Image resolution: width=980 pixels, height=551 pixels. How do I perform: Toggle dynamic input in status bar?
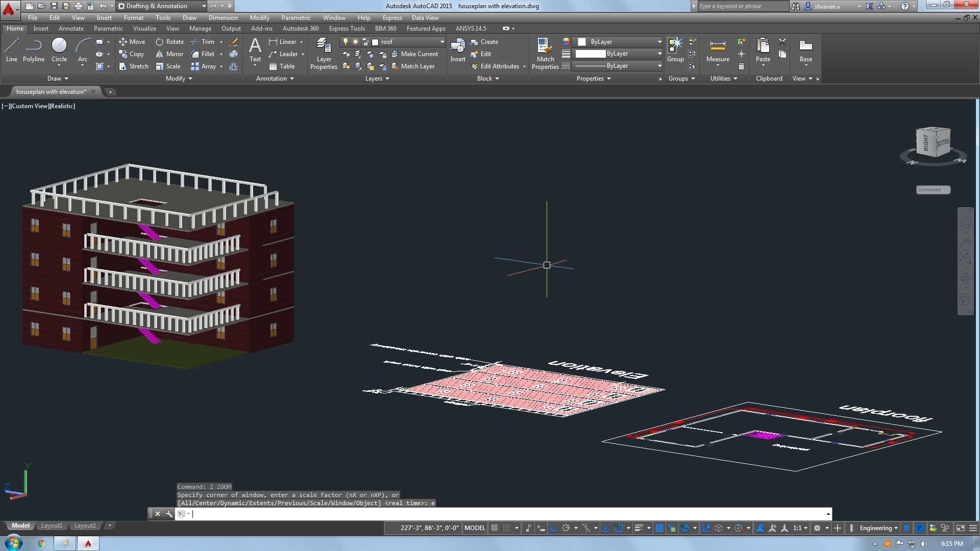541,528
